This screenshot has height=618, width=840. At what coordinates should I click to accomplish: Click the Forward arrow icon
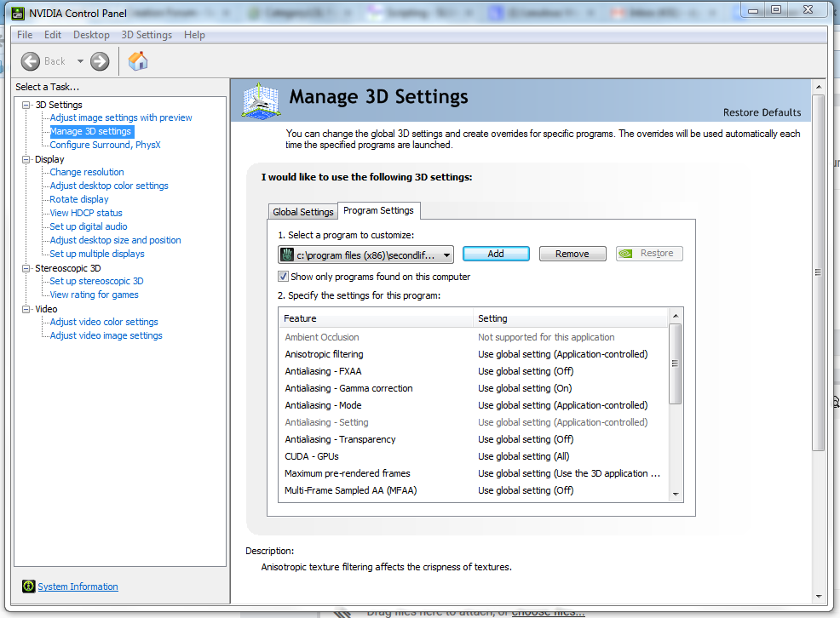click(x=100, y=61)
